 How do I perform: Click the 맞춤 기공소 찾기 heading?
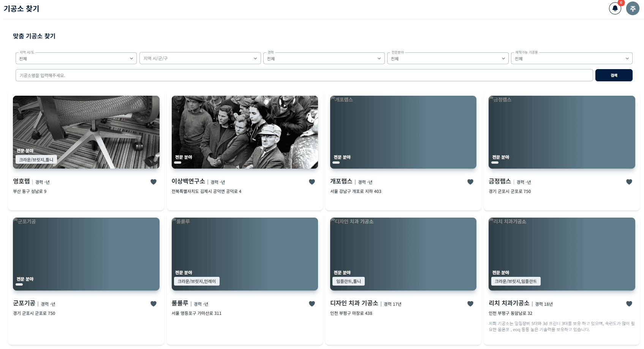click(34, 36)
